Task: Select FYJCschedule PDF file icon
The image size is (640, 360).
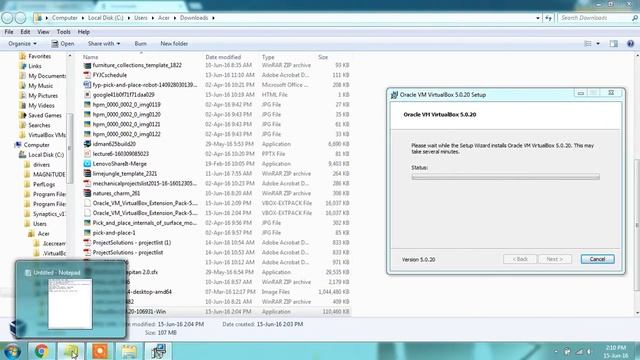Action: point(87,75)
